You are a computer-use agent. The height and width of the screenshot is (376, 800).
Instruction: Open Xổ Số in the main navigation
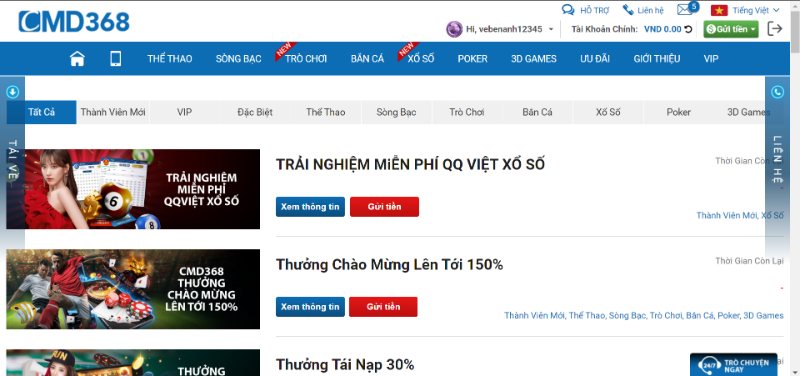421,59
